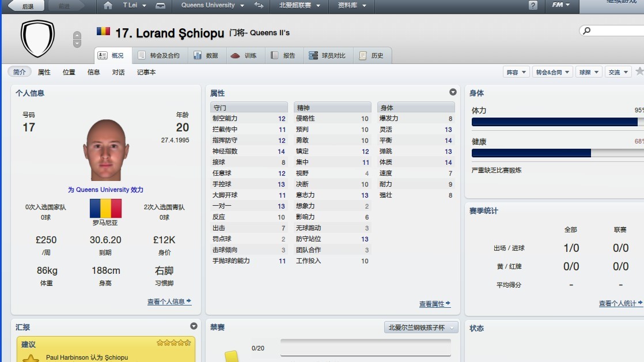Click the favourite star icon at right edge
This screenshot has height=362, width=644.
(x=639, y=71)
